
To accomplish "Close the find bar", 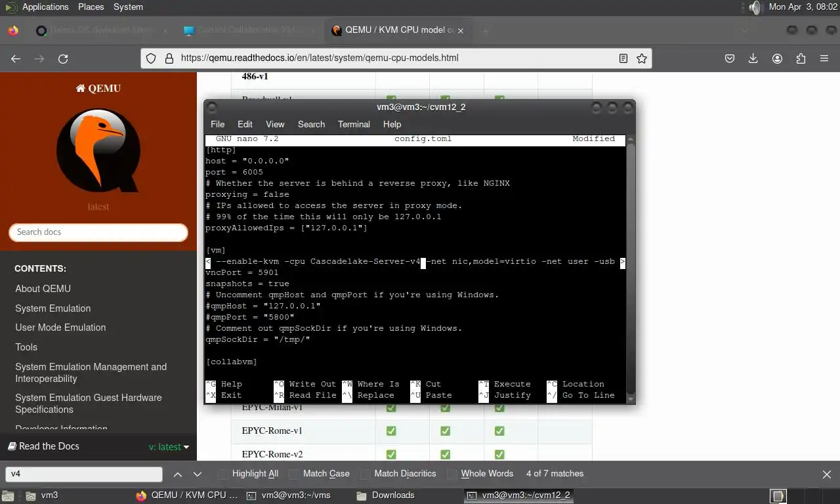I will (827, 474).
